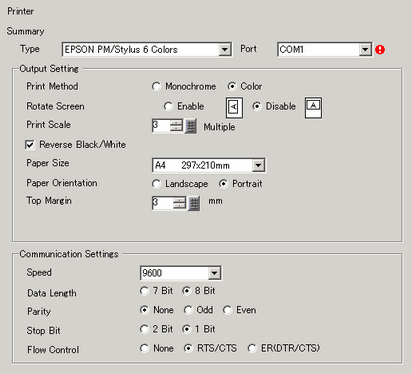This screenshot has height=374, width=412.
Task: Open the Print Scale keypad icon
Action: (x=191, y=126)
